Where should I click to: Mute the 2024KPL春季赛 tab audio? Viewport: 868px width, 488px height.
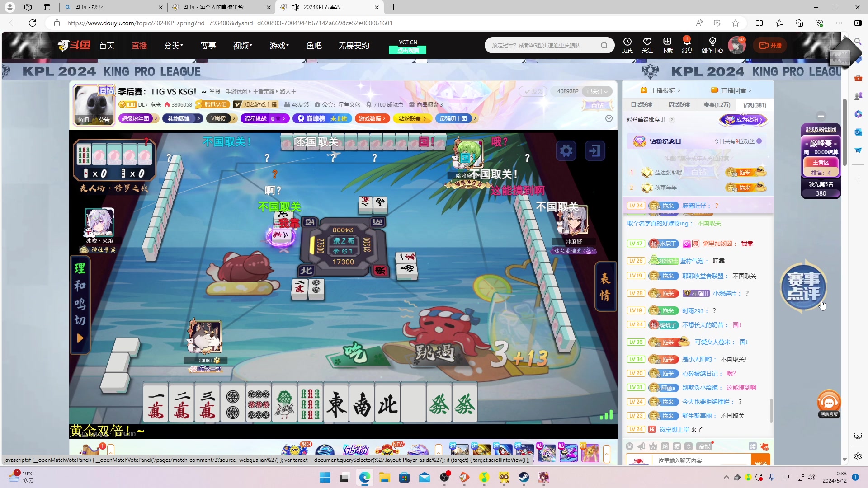[296, 7]
